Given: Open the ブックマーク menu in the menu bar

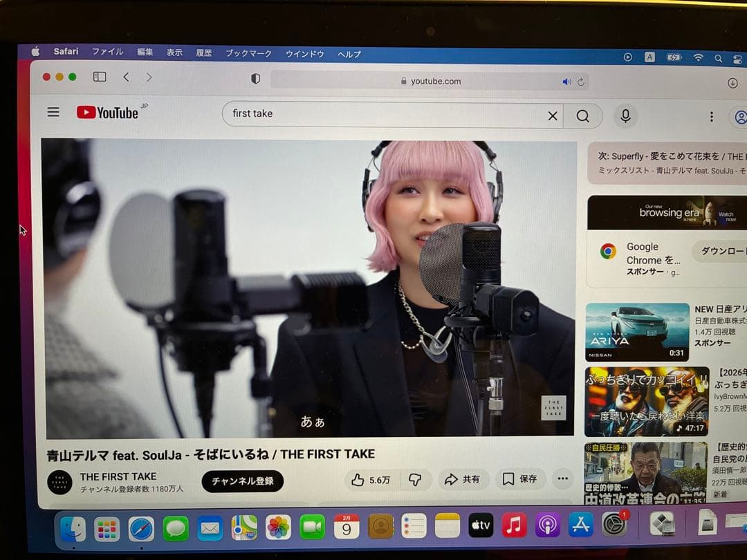Looking at the screenshot, I should [x=249, y=53].
